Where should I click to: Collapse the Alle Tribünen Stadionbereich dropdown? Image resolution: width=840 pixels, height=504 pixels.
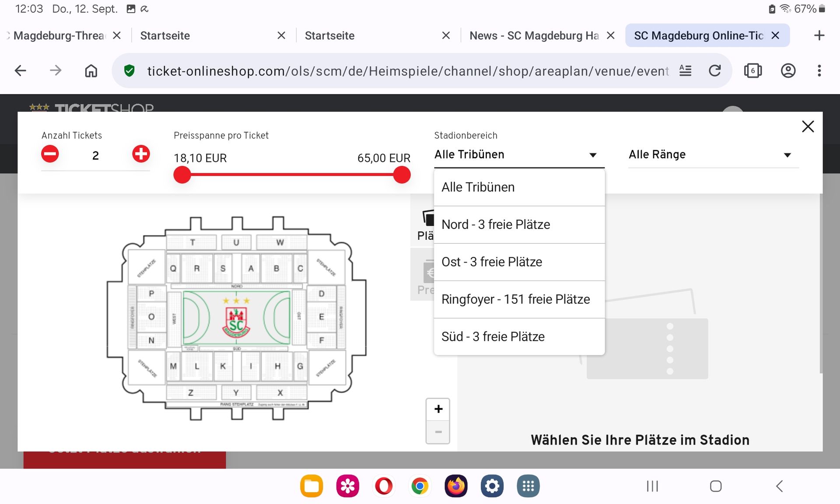[519, 155]
